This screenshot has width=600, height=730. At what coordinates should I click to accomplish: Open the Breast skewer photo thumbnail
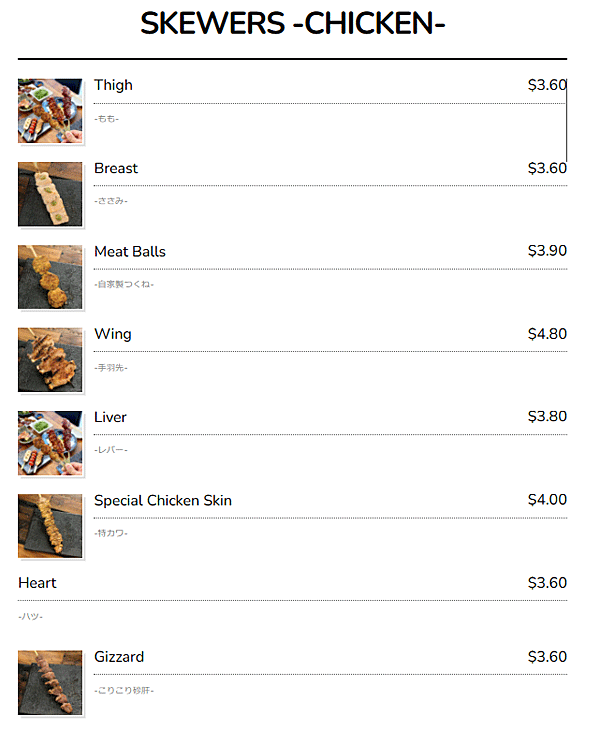pyautogui.click(x=50, y=194)
